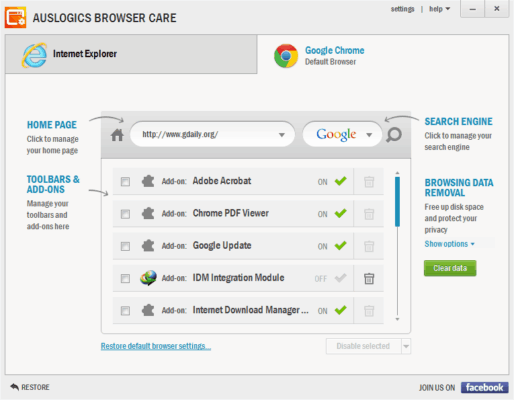Click the Adobe Acrobat puzzle piece icon

click(148, 181)
